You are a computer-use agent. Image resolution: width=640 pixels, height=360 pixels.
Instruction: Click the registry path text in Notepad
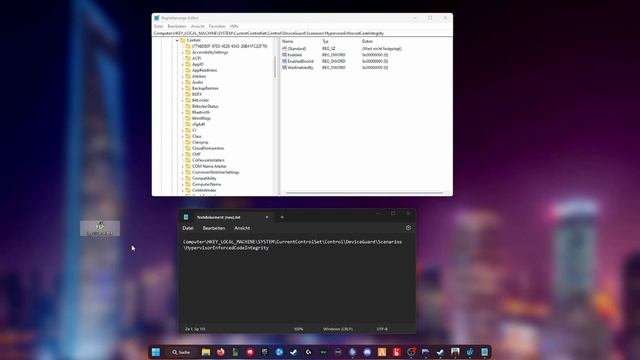pyautogui.click(x=292, y=245)
